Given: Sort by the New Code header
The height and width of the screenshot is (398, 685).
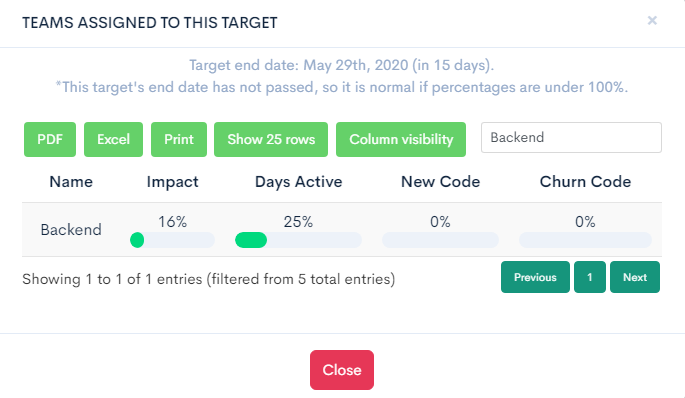Looking at the screenshot, I should click(440, 182).
